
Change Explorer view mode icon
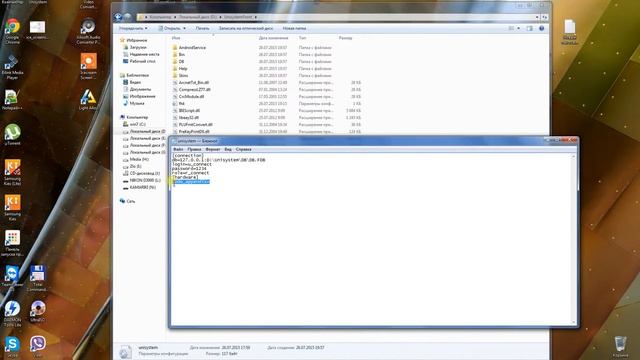511,28
